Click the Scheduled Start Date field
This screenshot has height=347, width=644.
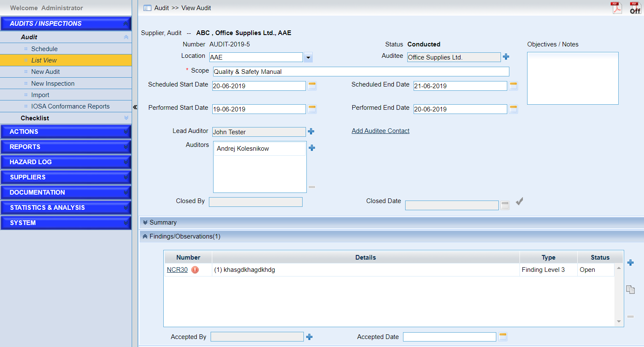pos(259,86)
